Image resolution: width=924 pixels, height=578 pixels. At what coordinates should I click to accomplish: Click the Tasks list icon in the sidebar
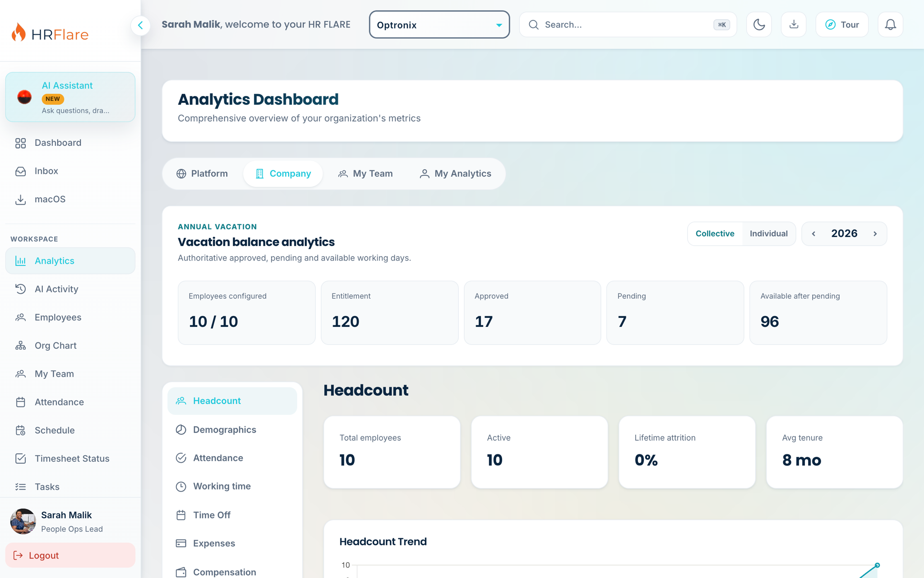[x=20, y=487]
